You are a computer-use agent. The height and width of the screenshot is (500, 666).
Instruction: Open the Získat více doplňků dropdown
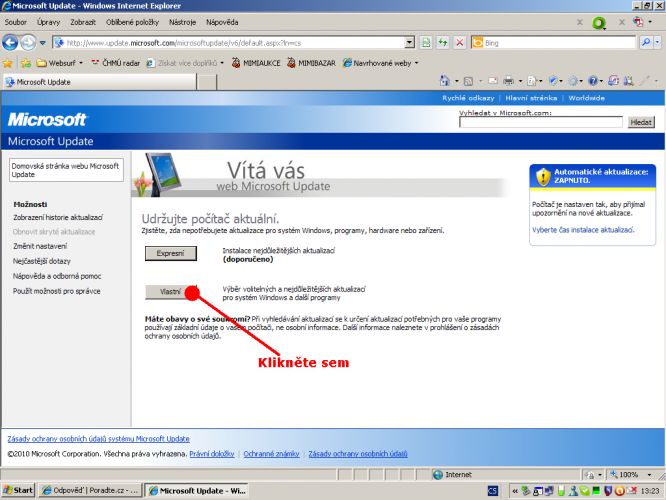click(x=185, y=63)
